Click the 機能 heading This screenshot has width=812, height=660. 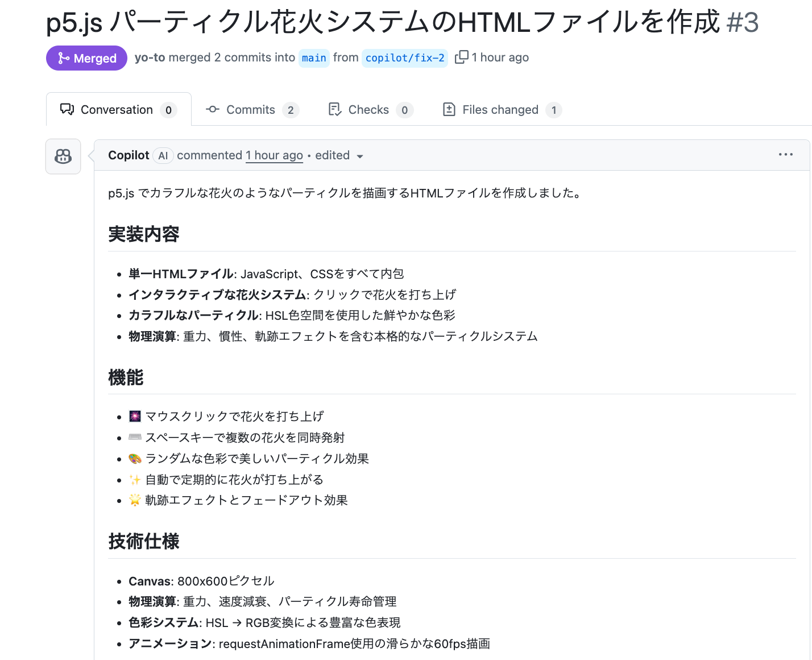(x=126, y=377)
